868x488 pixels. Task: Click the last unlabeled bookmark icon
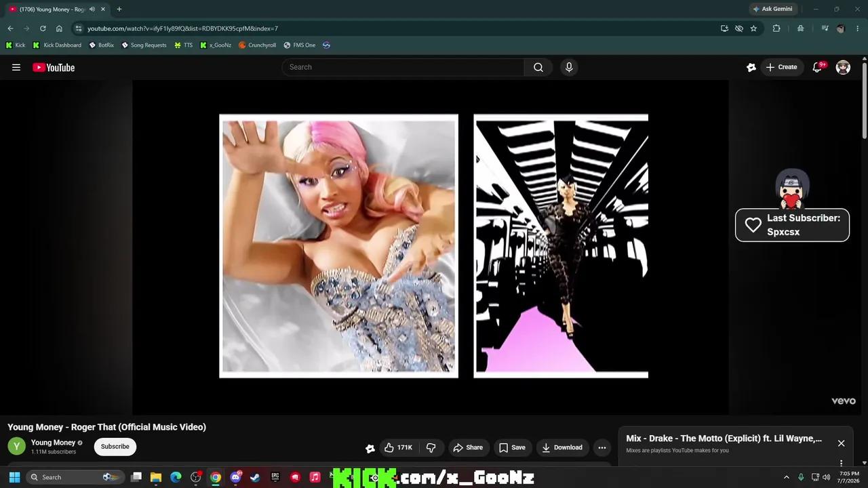coord(326,45)
